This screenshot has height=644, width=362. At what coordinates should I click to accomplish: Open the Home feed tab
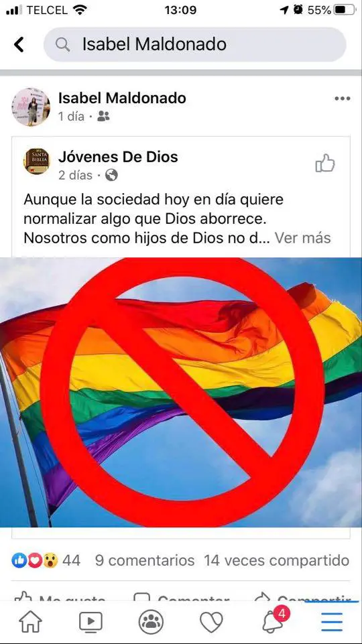(x=30, y=622)
